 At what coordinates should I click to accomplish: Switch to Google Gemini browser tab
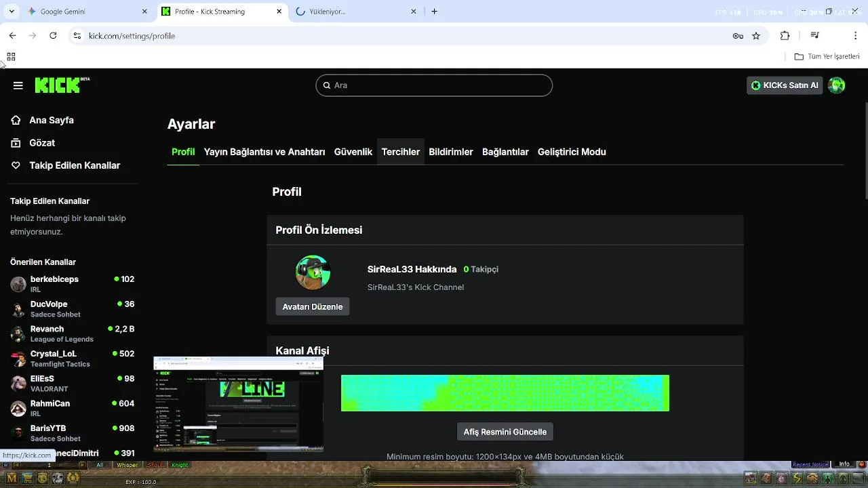click(x=87, y=12)
